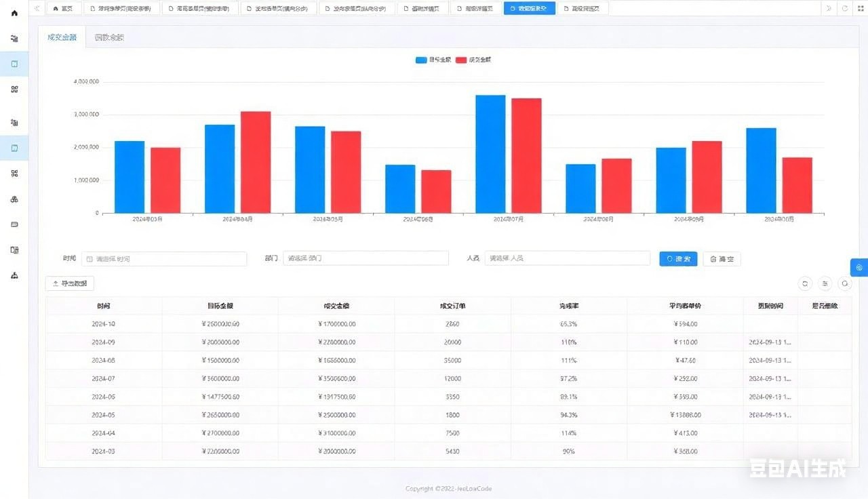868x499 pixels.
Task: Click the 目标金额 column header
Action: (x=220, y=306)
